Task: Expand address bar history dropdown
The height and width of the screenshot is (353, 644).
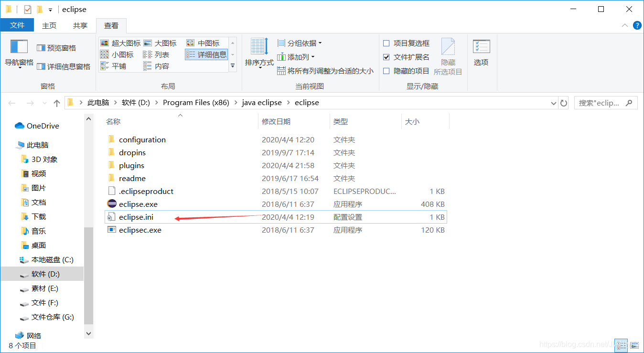Action: [553, 103]
